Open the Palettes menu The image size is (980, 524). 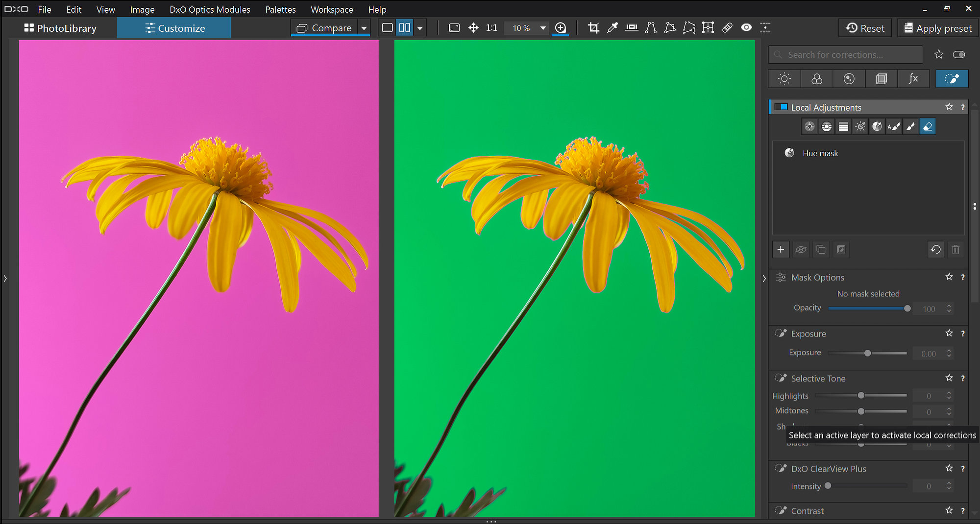(x=280, y=9)
